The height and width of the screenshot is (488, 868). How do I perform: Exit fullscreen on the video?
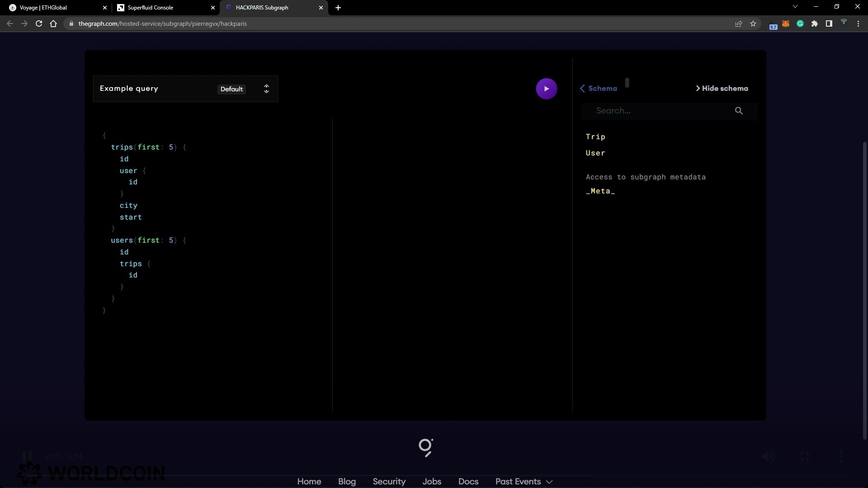pyautogui.click(x=805, y=456)
